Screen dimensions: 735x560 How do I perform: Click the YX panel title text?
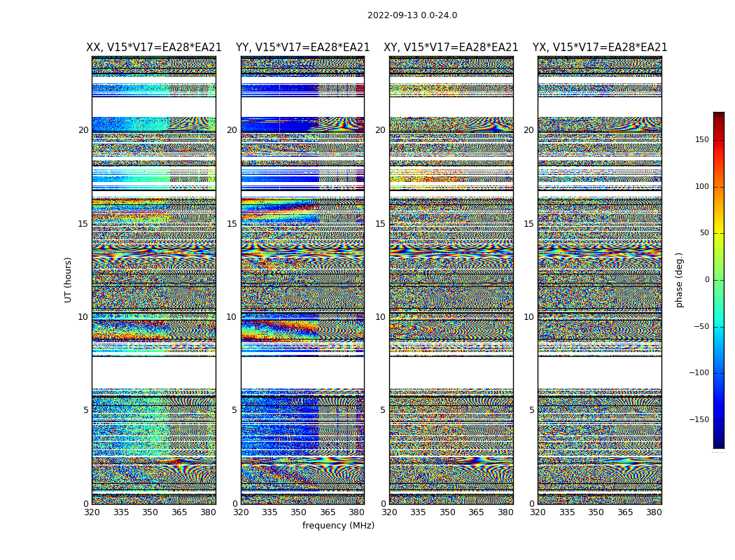click(x=599, y=48)
